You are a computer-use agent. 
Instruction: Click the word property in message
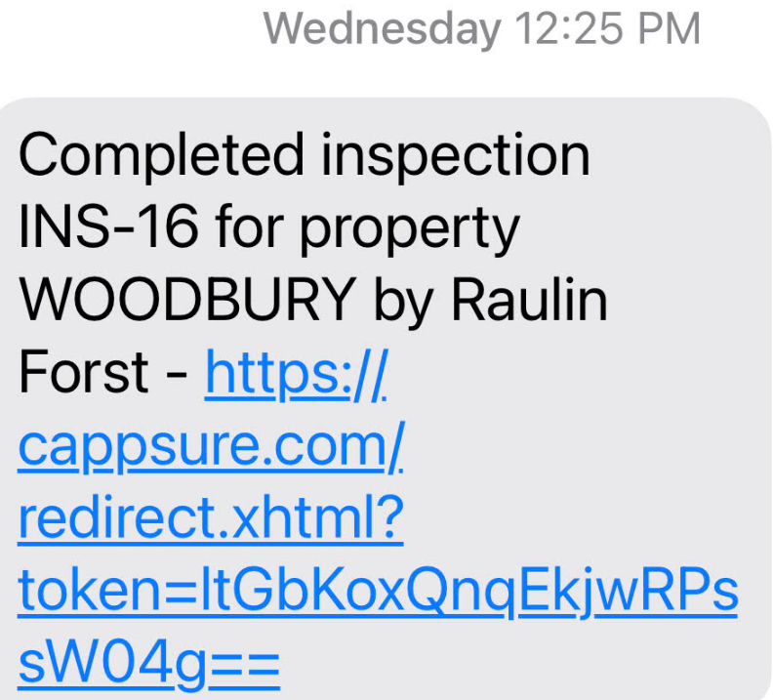click(x=410, y=229)
